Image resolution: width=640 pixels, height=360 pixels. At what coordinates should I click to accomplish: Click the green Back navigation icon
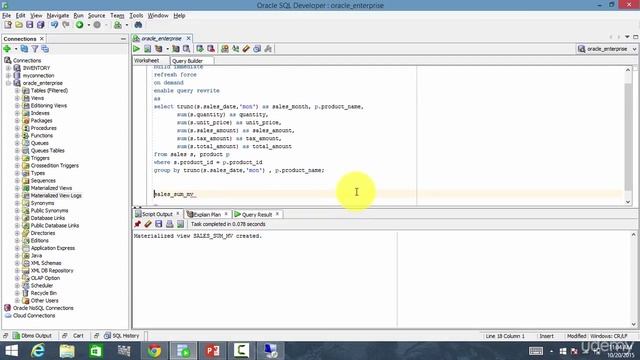click(80, 25)
